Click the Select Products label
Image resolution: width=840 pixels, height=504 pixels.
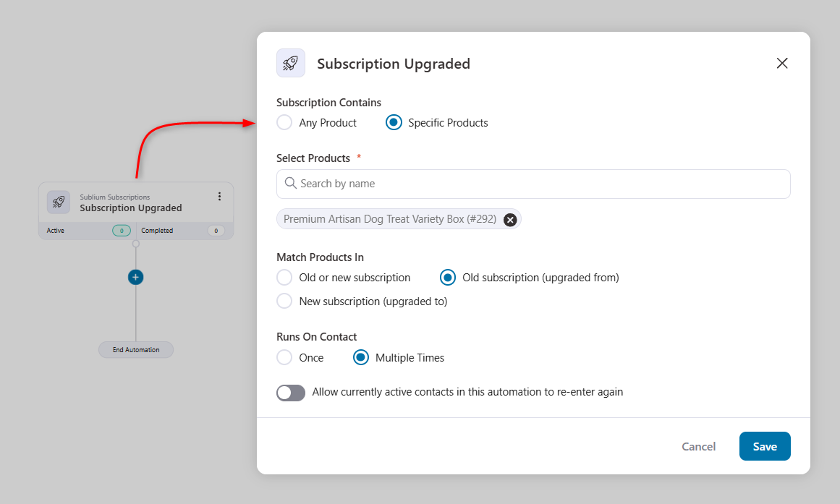click(313, 158)
